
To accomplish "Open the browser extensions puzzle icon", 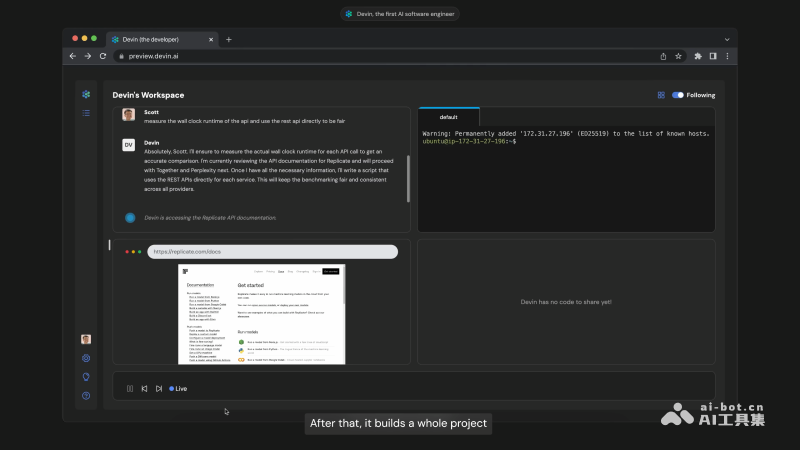I will coord(698,56).
